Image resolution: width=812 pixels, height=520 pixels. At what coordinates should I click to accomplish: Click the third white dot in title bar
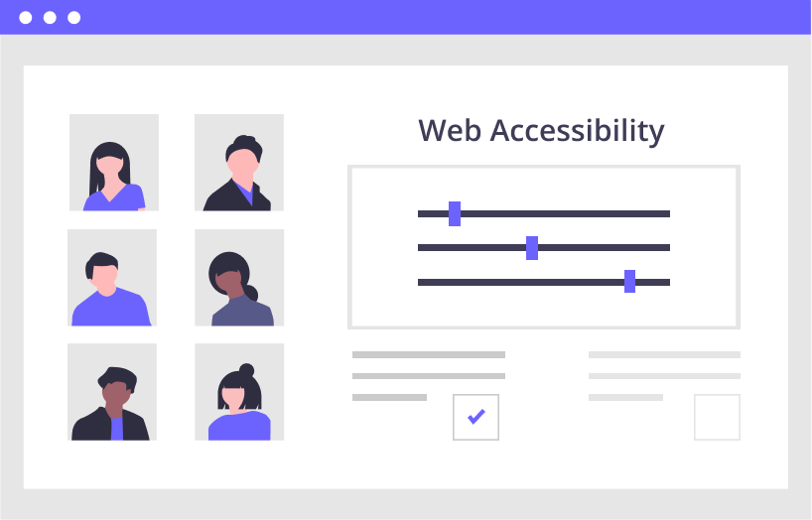pyautogui.click(x=74, y=18)
